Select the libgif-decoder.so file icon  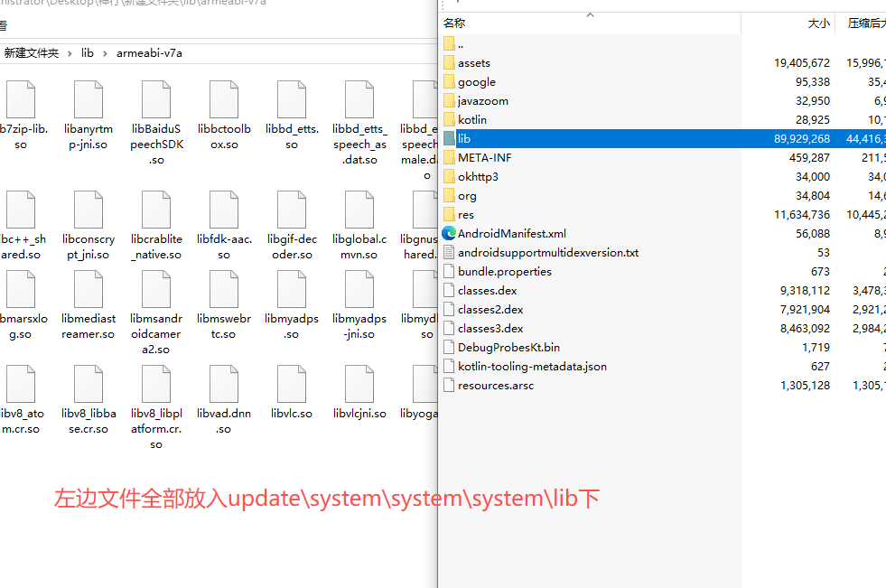coord(292,210)
